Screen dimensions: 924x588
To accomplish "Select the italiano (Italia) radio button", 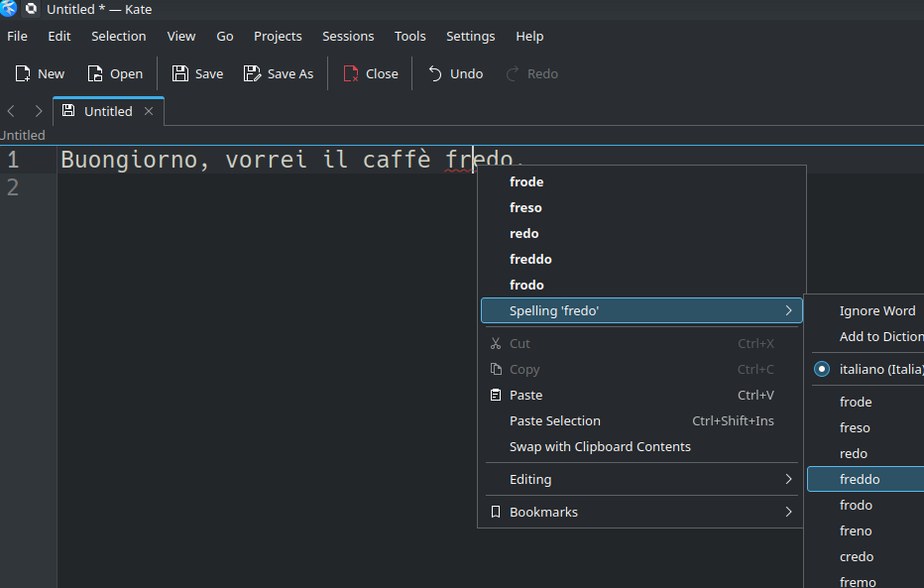I will click(822, 369).
